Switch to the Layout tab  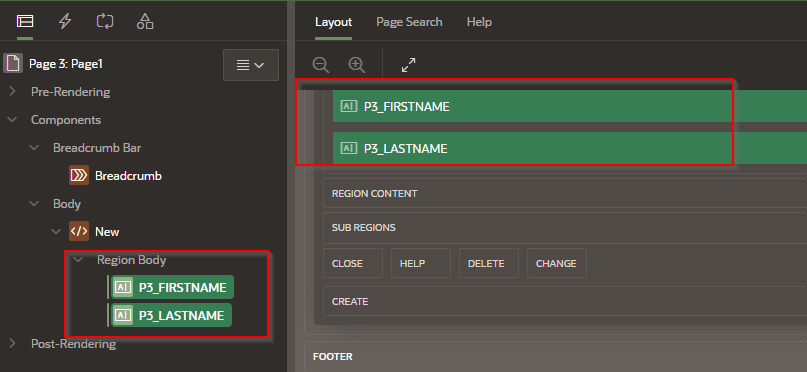coord(334,22)
